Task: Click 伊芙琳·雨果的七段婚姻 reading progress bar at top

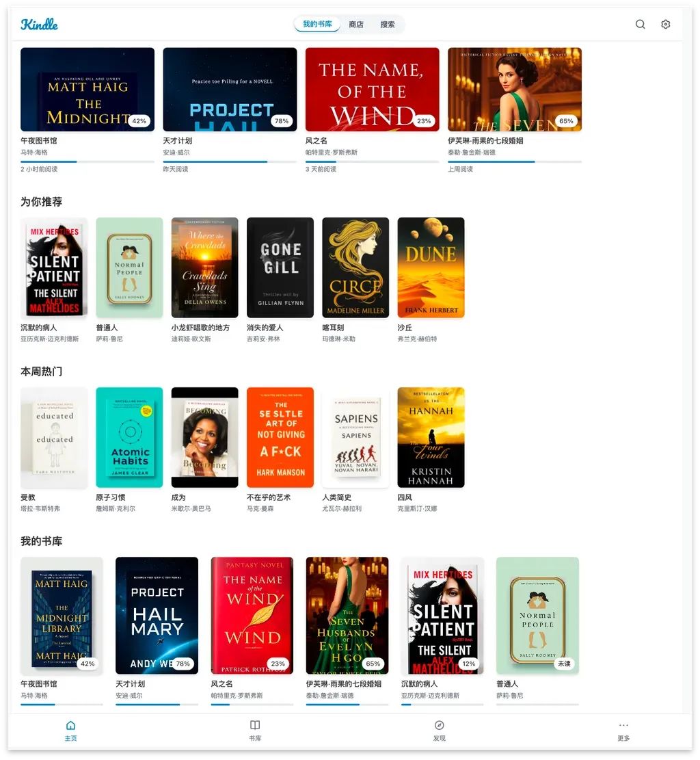Action: [x=515, y=161]
